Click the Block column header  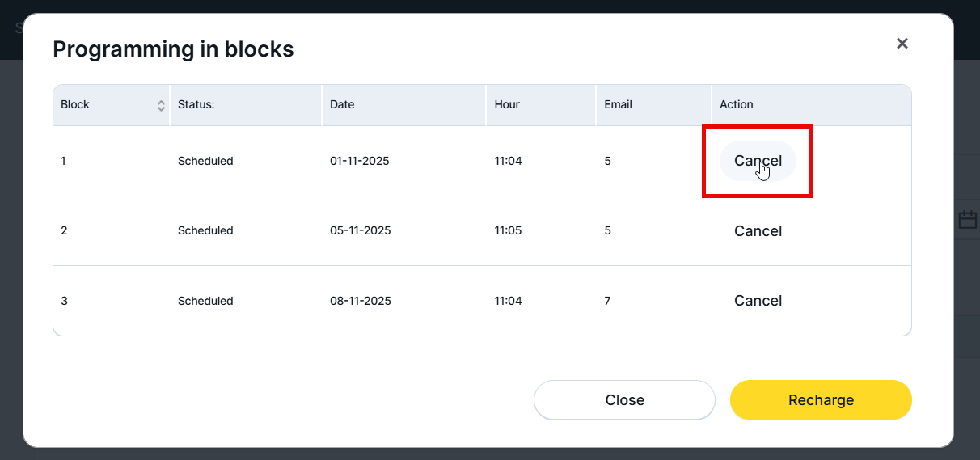(76, 105)
